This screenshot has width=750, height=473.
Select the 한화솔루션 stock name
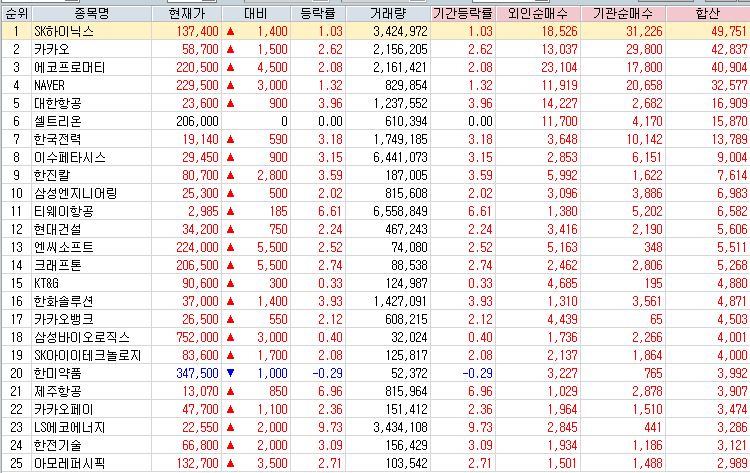[64, 301]
